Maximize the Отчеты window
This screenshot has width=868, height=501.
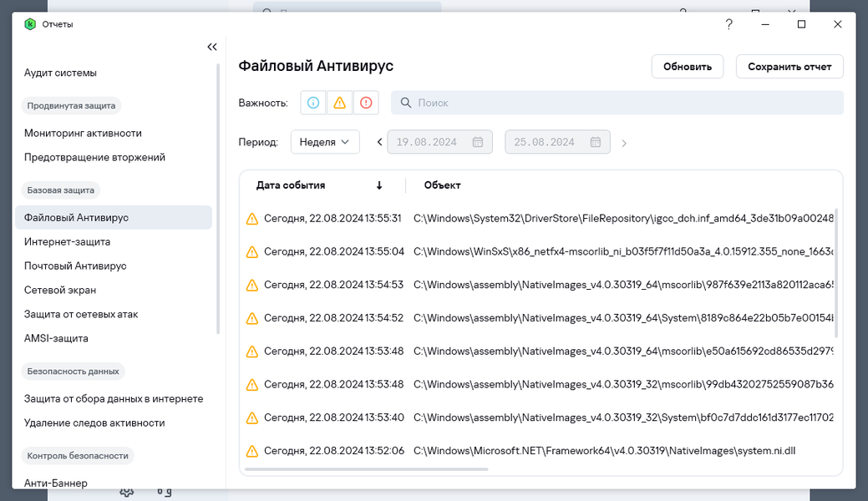point(801,24)
